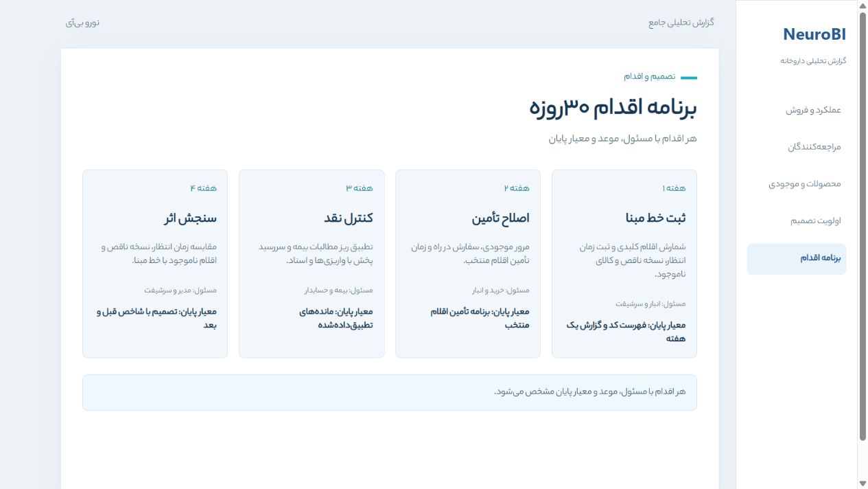Select the کنترل نقد card title

coord(349,218)
